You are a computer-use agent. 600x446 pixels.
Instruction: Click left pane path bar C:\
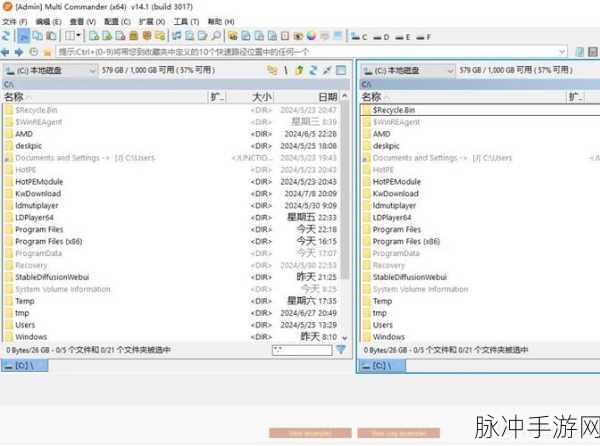point(176,84)
